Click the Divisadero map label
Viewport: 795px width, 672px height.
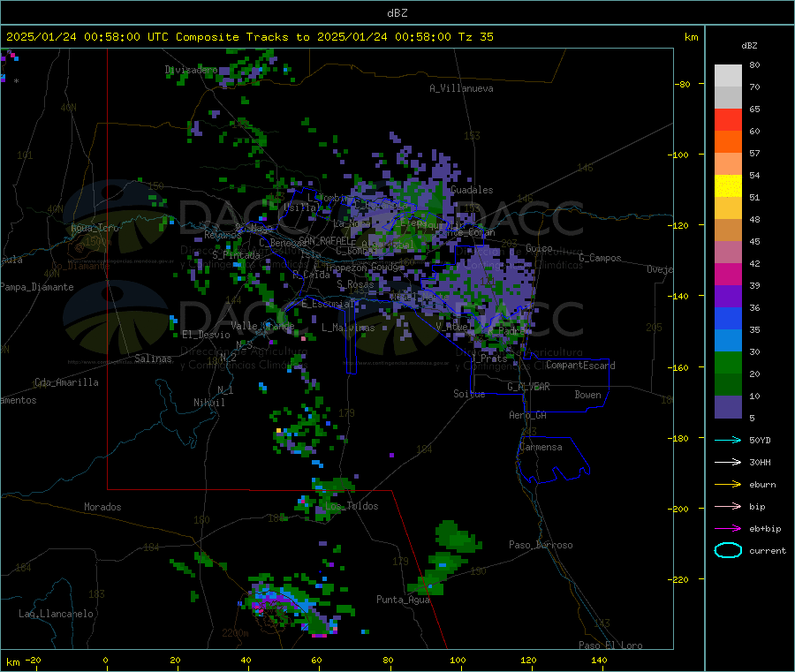[x=191, y=70]
